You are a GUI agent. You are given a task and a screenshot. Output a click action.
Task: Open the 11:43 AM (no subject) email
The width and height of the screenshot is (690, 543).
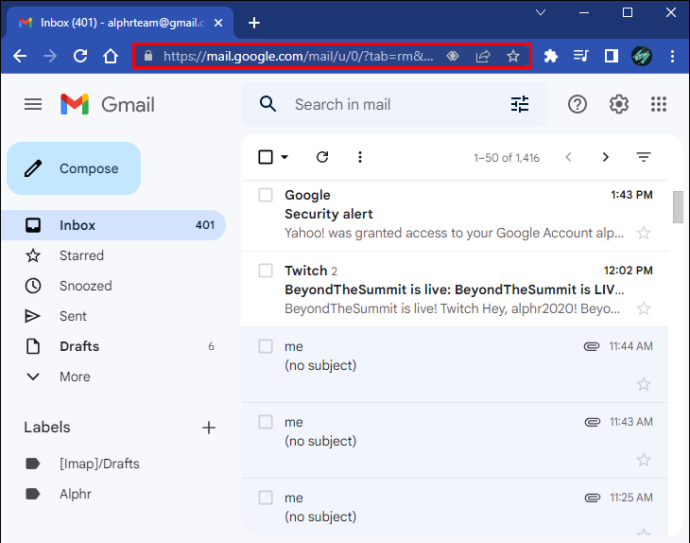(454, 440)
